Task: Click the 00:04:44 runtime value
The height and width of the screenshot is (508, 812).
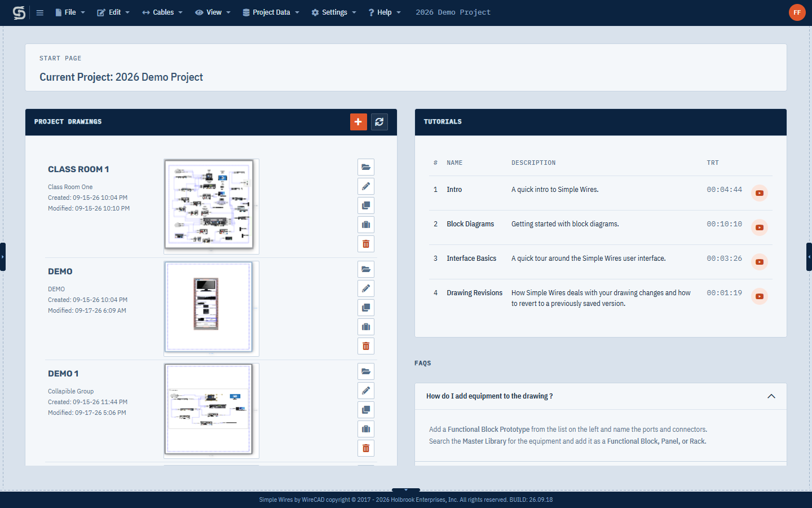Action: (x=725, y=190)
